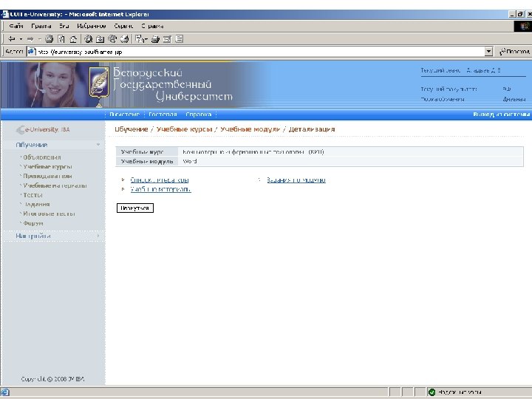The height and width of the screenshot is (399, 532).
Task: Click the university crest emblem in header
Action: pos(99,83)
